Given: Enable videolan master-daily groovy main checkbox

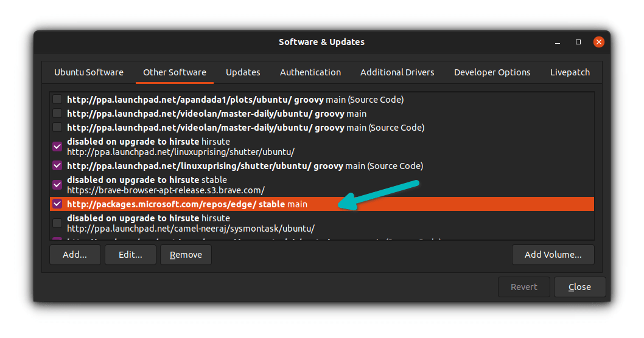Looking at the screenshot, I should pyautogui.click(x=57, y=113).
